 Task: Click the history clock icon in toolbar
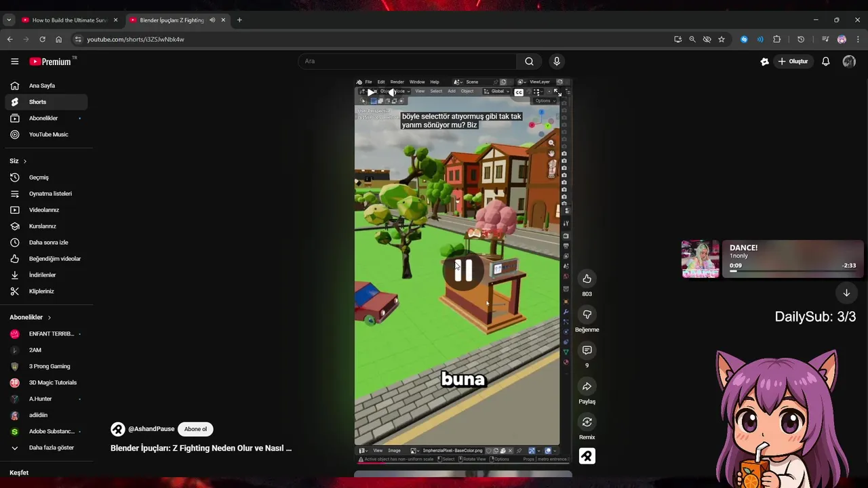(801, 39)
